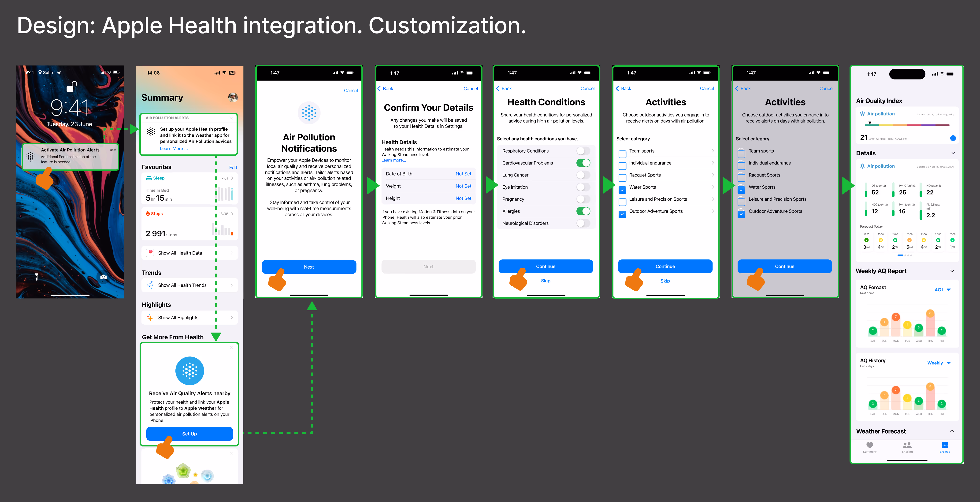Toggle Respiratory Conditions switch
The height and width of the screenshot is (502, 980).
(583, 151)
